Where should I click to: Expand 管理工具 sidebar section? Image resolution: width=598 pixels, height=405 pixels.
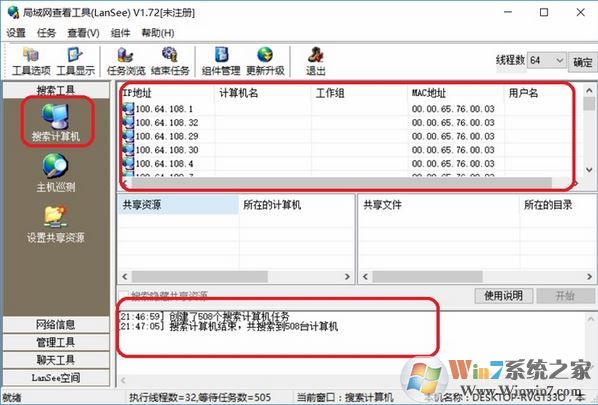tap(56, 342)
